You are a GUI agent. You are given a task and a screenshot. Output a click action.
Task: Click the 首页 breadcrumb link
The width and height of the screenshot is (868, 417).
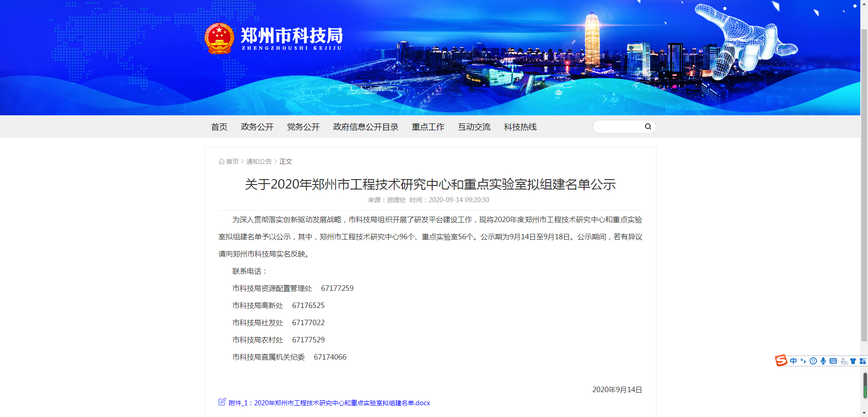232,161
